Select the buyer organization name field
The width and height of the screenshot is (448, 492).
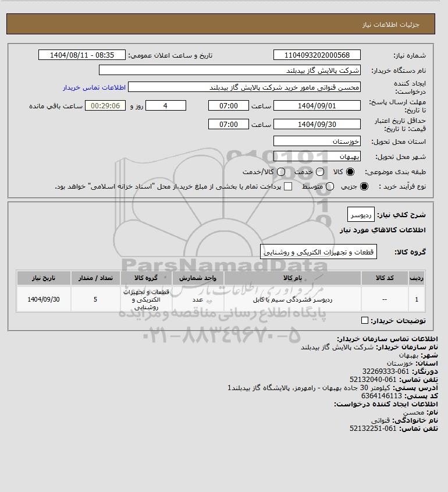point(229,70)
